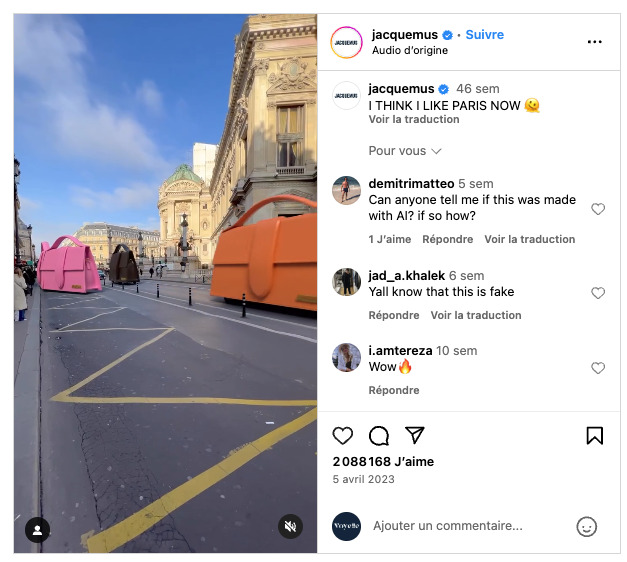This screenshot has width=627, height=562.
Task: Expand the 'Pour vous' comment filter
Action: [405, 151]
